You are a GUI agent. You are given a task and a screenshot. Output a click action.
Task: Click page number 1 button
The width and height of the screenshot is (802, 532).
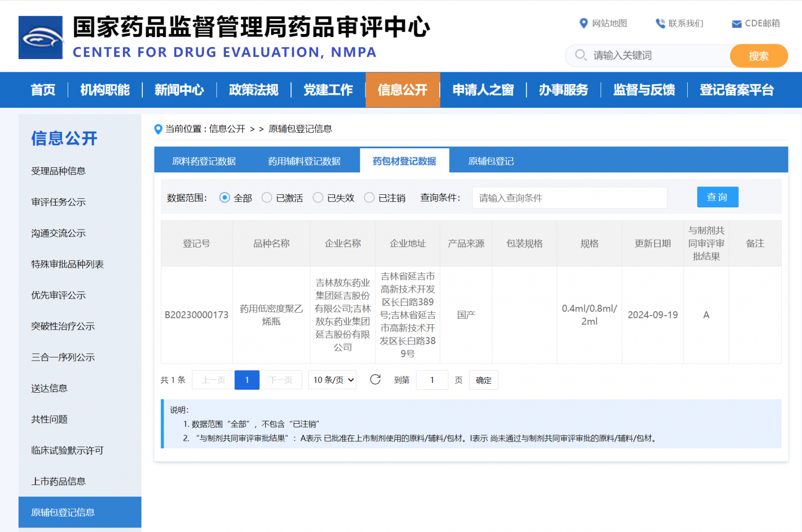point(247,380)
